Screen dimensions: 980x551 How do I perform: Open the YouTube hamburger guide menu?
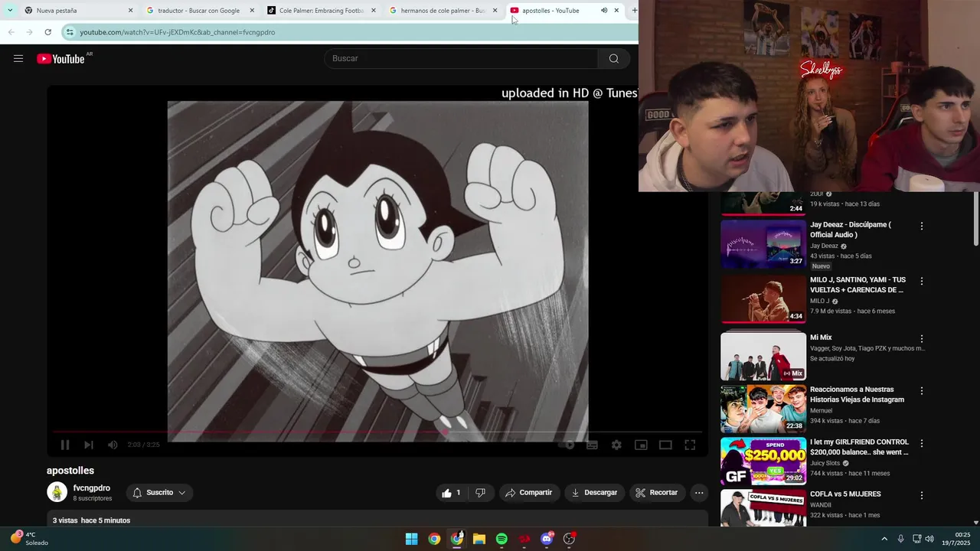[18, 59]
